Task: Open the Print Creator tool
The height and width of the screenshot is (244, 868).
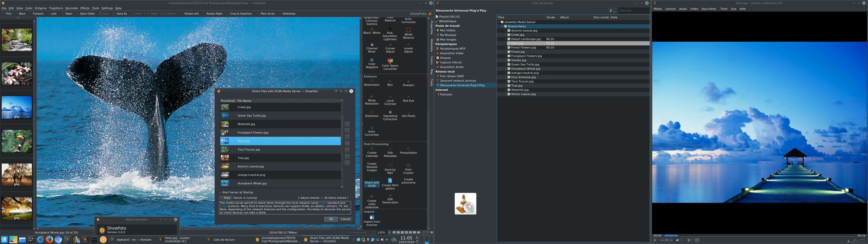Action: click(x=408, y=169)
